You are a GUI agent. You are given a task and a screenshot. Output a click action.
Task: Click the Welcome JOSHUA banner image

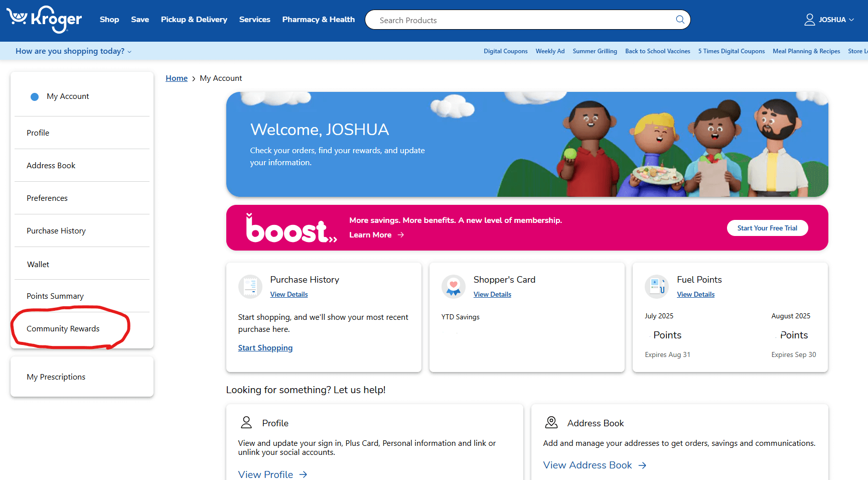pos(527,144)
